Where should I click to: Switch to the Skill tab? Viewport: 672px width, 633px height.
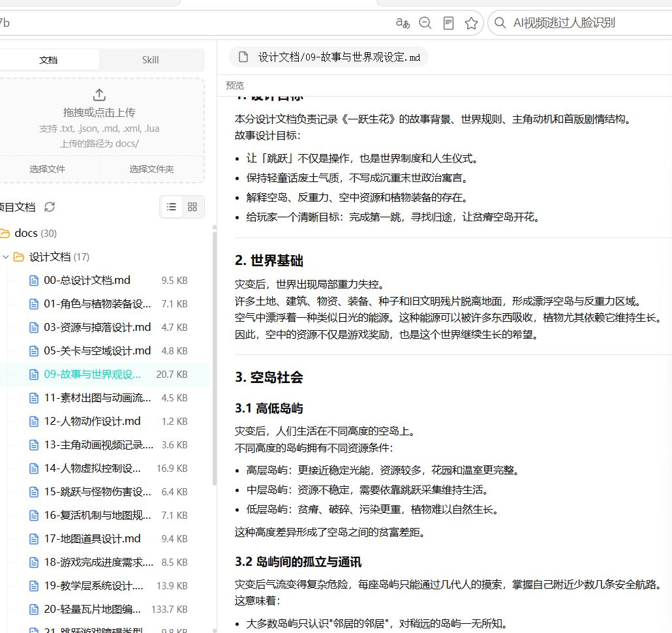(x=151, y=60)
